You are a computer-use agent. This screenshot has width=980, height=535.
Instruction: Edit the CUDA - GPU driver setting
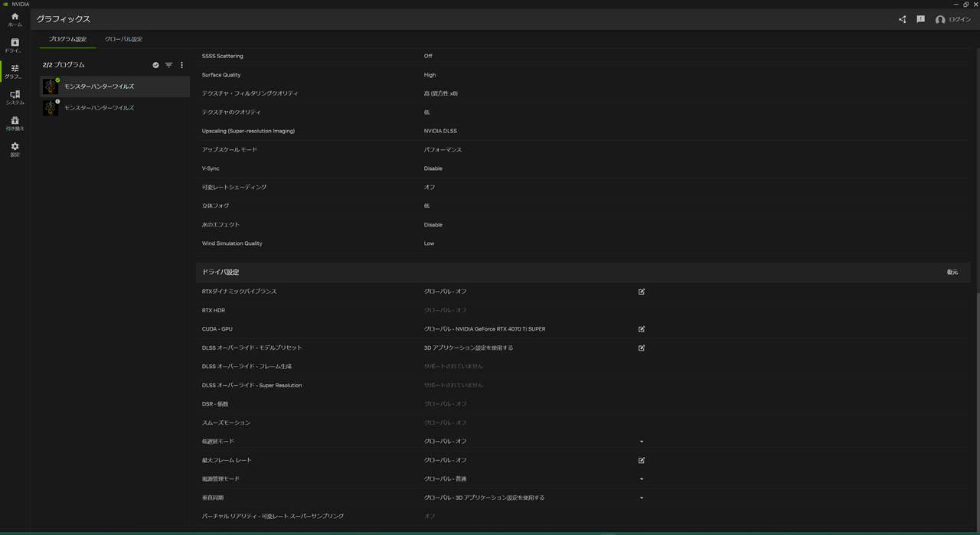click(x=641, y=328)
